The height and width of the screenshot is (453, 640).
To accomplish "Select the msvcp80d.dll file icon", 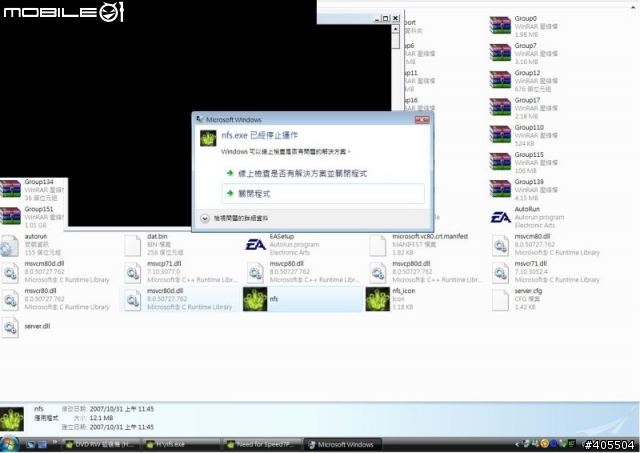I will [x=378, y=273].
